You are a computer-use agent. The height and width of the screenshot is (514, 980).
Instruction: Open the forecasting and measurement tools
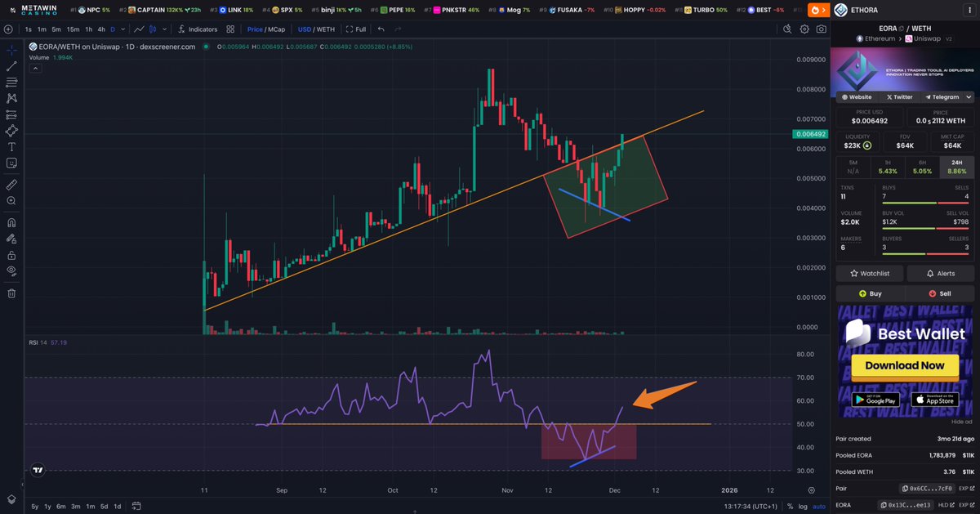click(x=11, y=115)
